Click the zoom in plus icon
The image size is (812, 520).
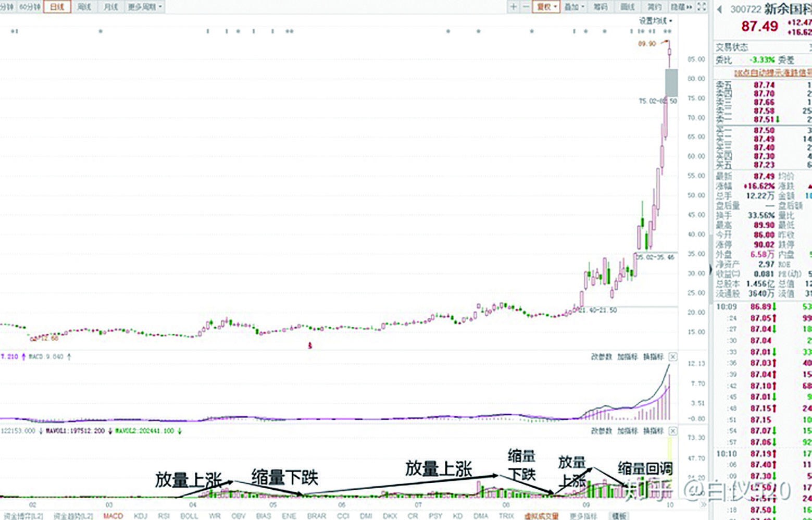[514, 7]
